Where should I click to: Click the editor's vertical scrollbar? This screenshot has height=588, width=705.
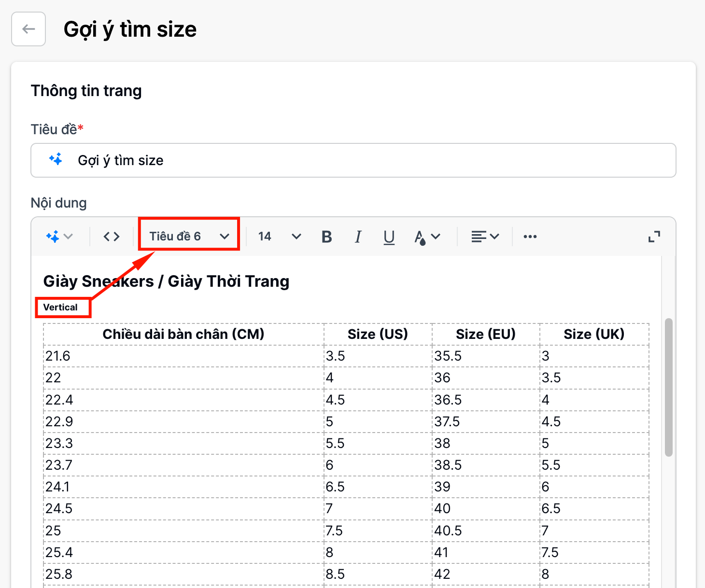[668, 386]
